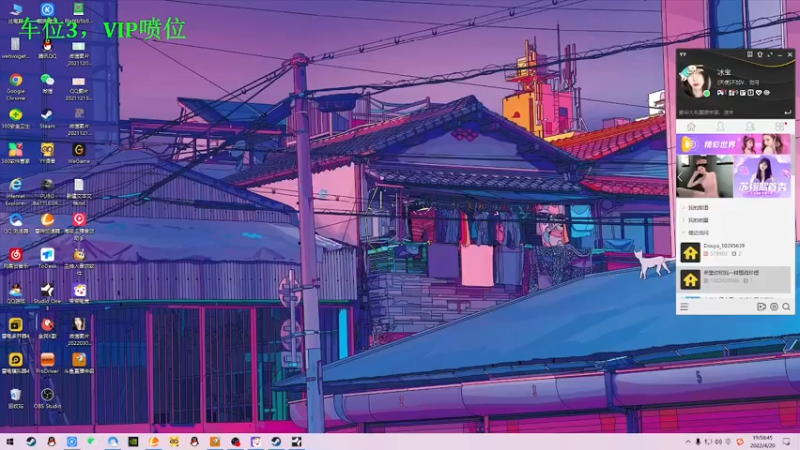Switch to the YY home tab
Screen dimensions: 800x450
[691, 126]
